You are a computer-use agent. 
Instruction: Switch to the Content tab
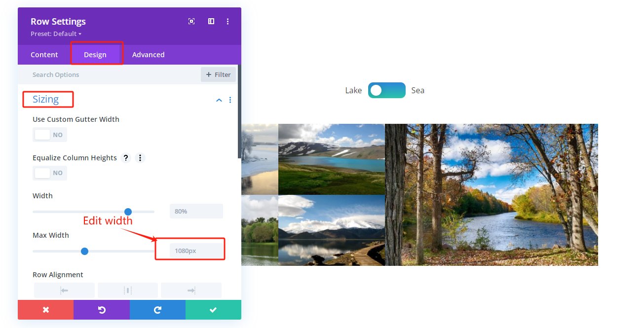[44, 55]
